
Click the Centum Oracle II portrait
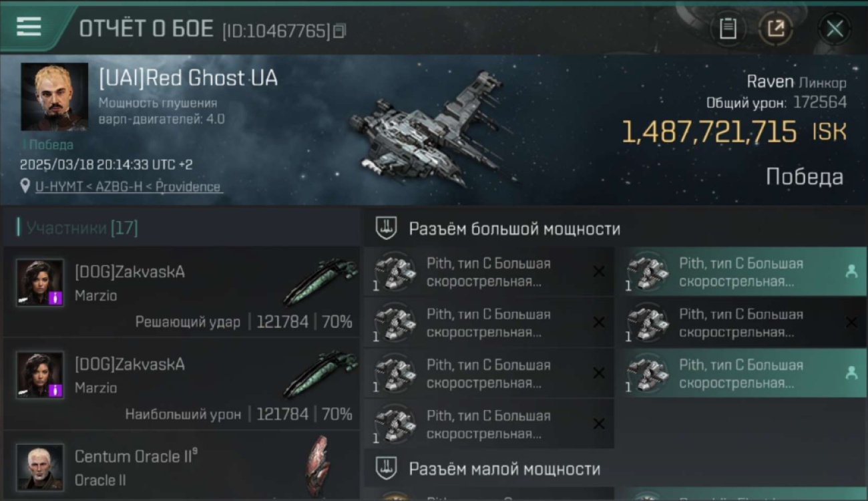40,467
